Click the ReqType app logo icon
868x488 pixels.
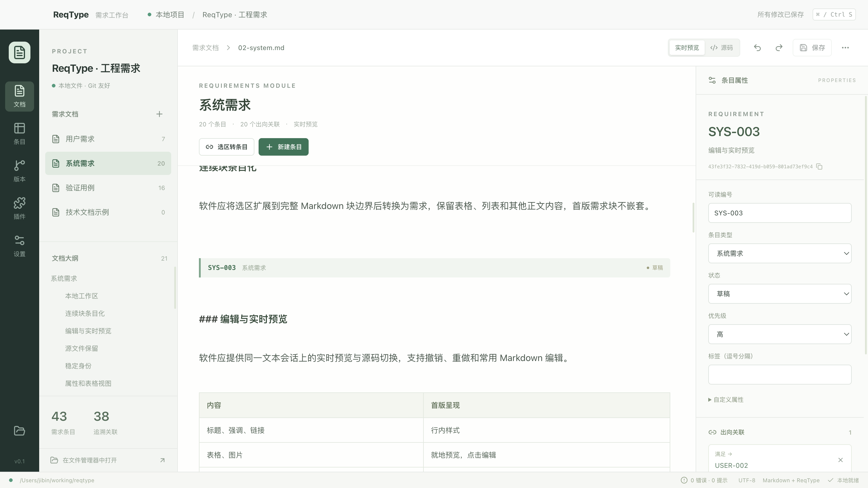pyautogui.click(x=19, y=52)
